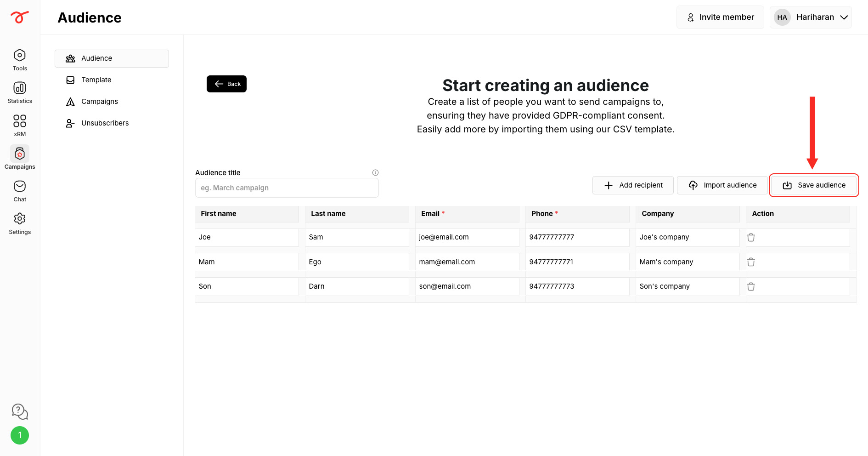Viewport: 868px width, 456px height.
Task: Delete the Mam Ego row
Action: [x=751, y=262]
